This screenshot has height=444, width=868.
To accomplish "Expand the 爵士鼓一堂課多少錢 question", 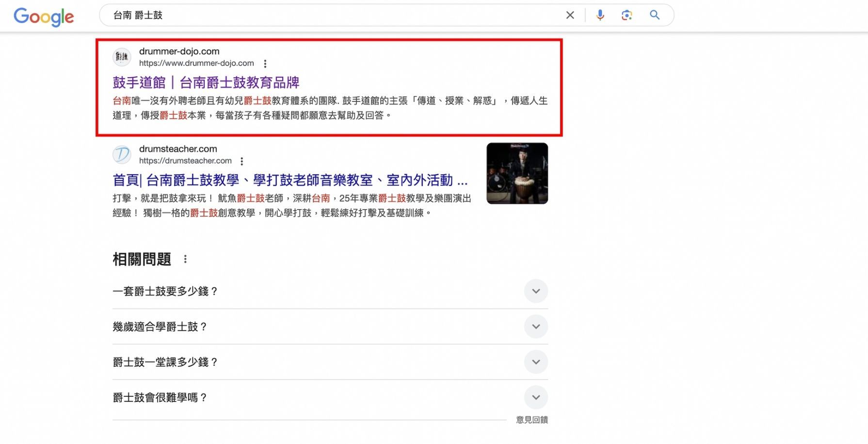I will (x=536, y=362).
